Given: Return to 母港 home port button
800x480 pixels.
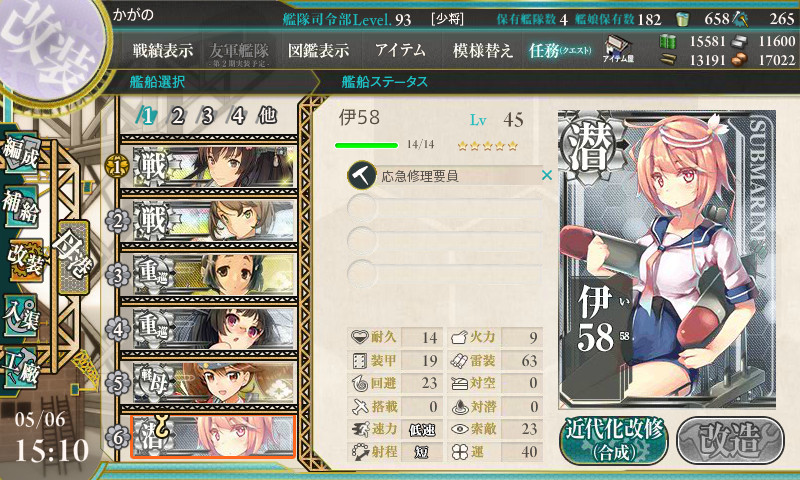Looking at the screenshot, I should click(x=73, y=257).
